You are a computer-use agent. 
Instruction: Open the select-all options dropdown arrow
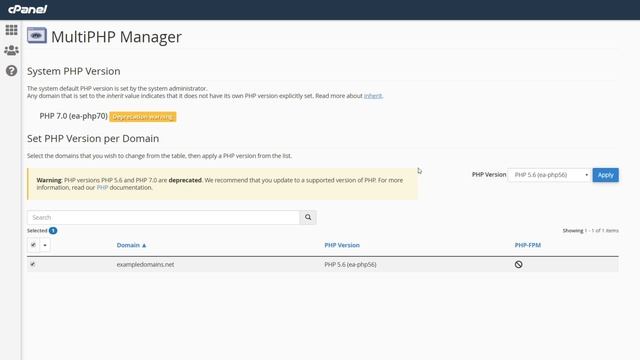[45, 245]
